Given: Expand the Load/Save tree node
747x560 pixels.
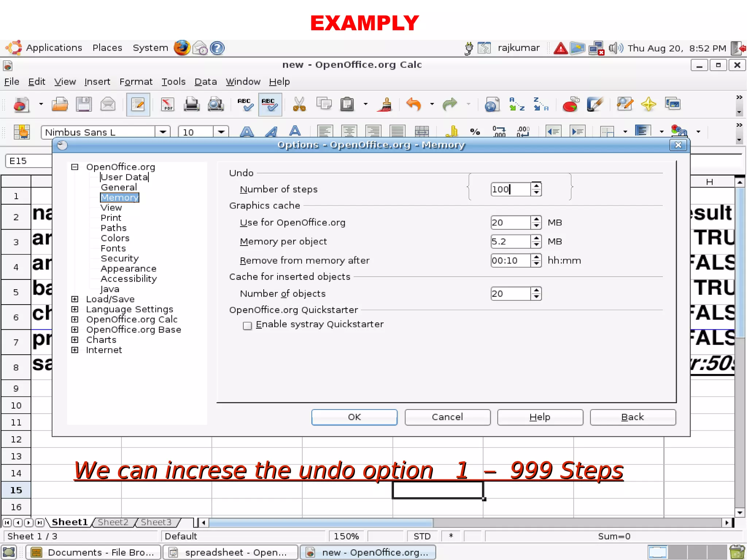Looking at the screenshot, I should pyautogui.click(x=75, y=299).
